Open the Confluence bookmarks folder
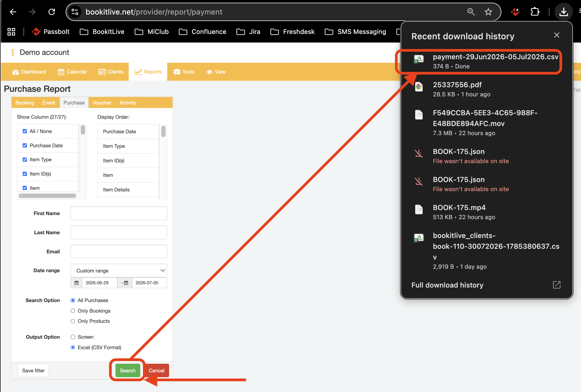 coord(202,32)
